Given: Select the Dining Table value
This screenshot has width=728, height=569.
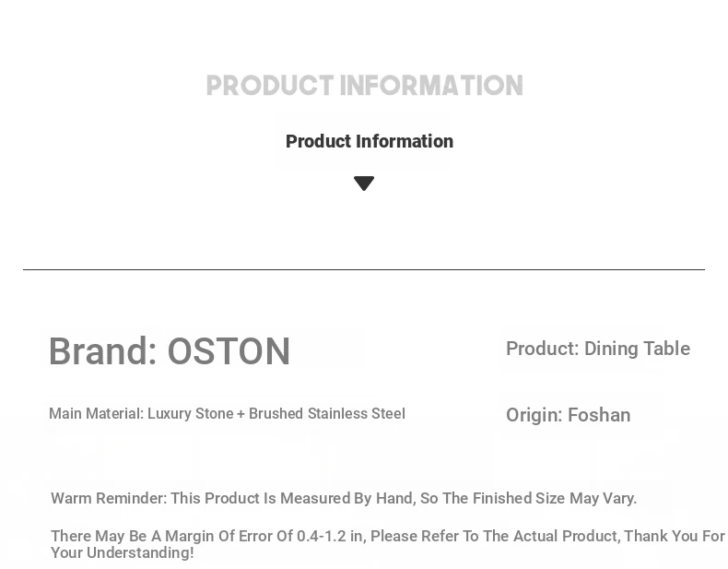Looking at the screenshot, I should 637,349.
